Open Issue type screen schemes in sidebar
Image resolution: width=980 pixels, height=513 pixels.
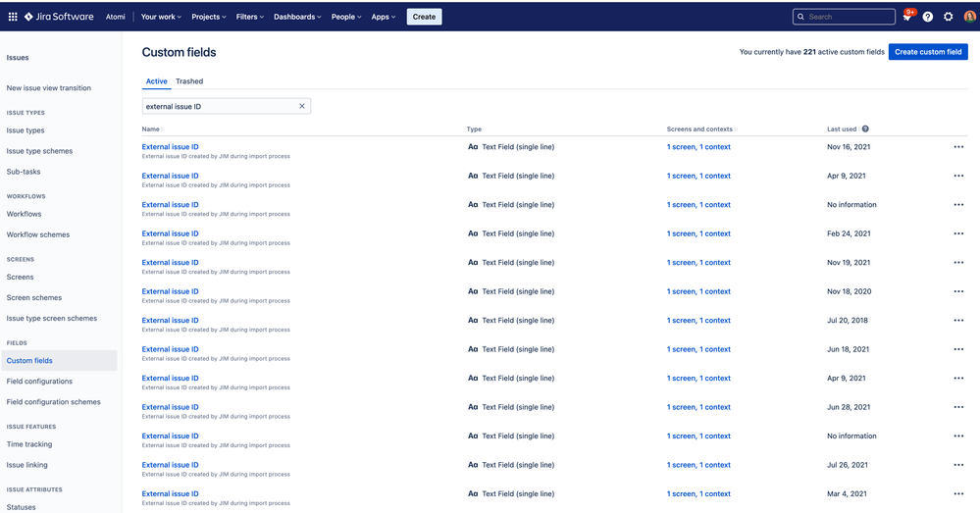coord(52,319)
